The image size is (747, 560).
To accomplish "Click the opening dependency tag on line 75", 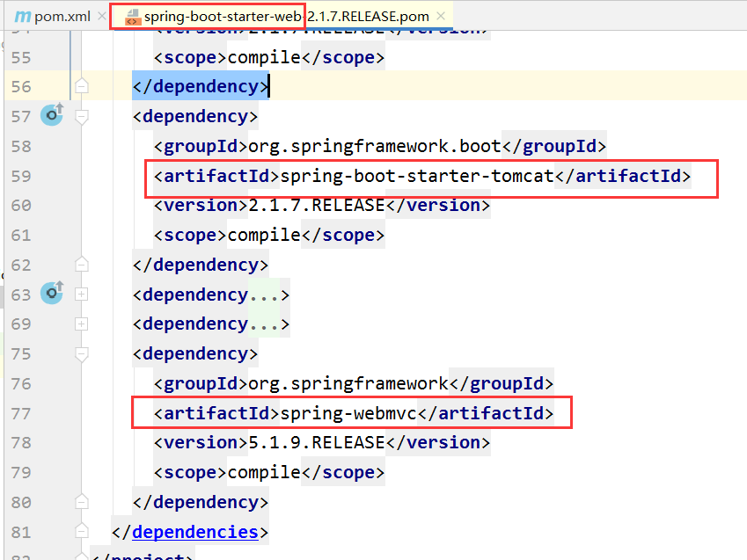I will coord(195,353).
